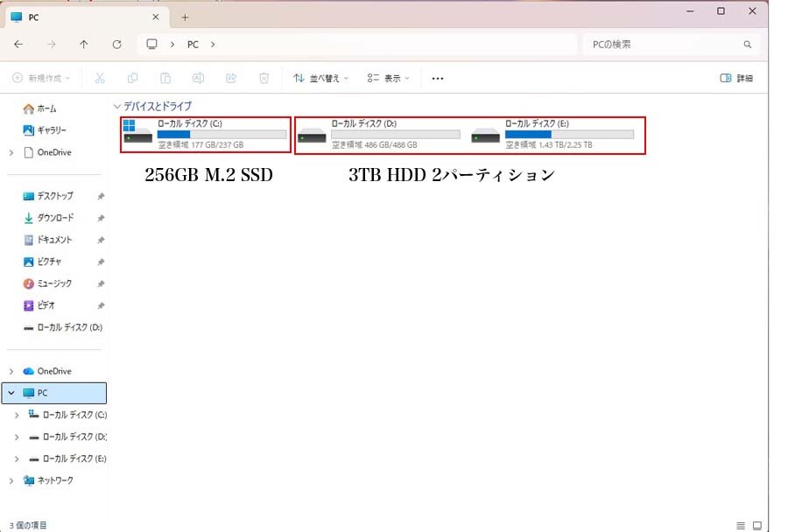
Task: Collapse the デバイスとドライブ group
Action: 117,107
